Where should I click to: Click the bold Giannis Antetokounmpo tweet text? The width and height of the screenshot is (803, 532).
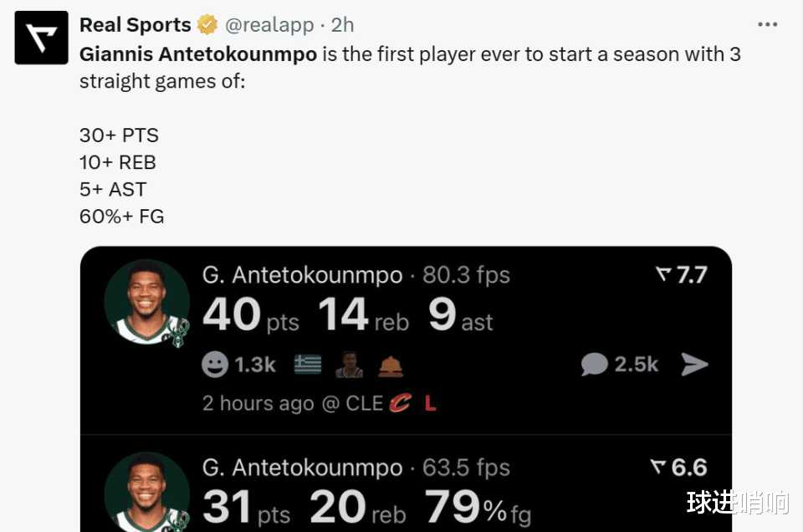(x=198, y=54)
